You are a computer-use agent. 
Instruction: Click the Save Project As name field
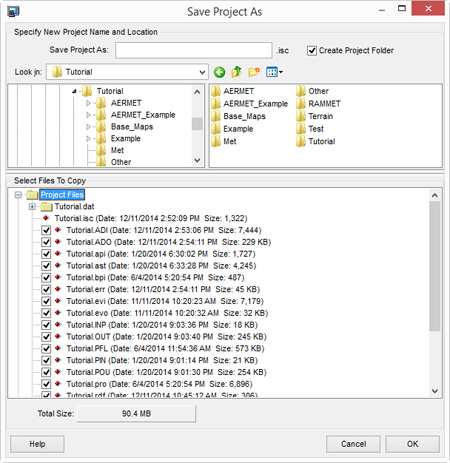click(x=194, y=50)
